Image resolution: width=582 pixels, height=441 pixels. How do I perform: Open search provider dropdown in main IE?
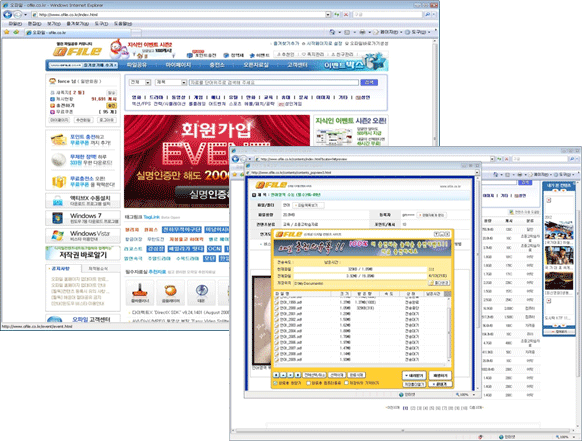(434, 14)
